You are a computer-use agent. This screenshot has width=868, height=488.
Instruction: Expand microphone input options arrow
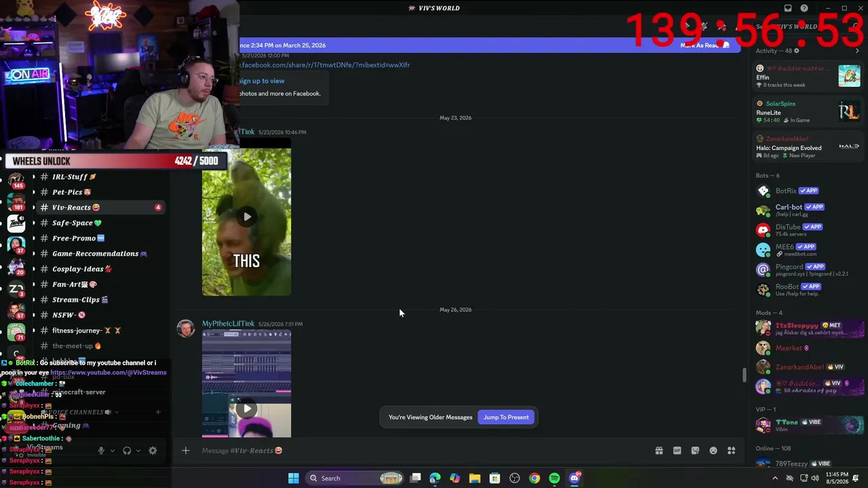[x=113, y=451]
